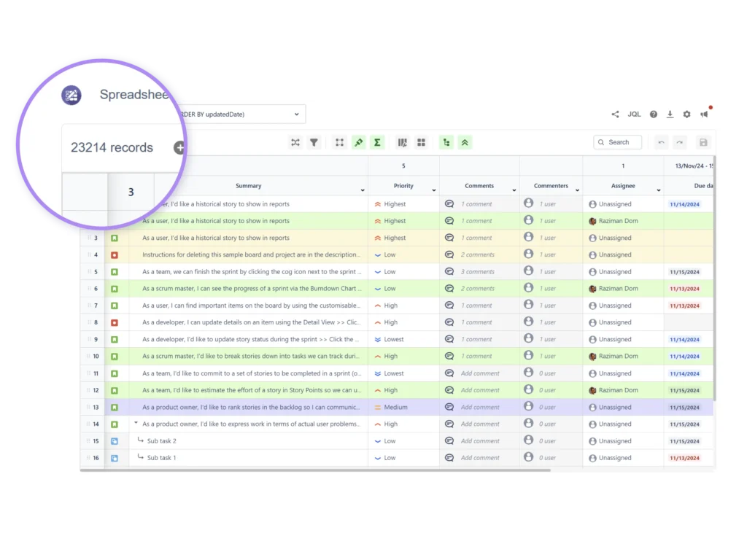
Task: Click the user avatar icon in row 16 Commenters
Action: (x=528, y=456)
